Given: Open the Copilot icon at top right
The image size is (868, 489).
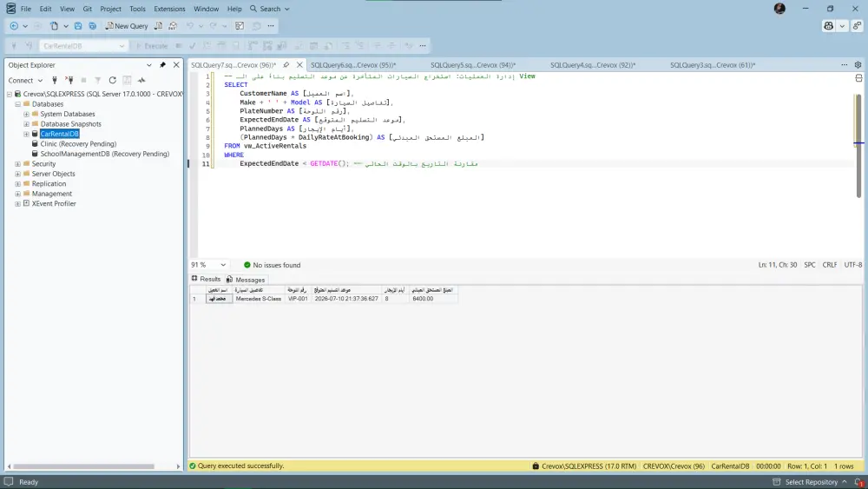Looking at the screenshot, I should pyautogui.click(x=828, y=26).
